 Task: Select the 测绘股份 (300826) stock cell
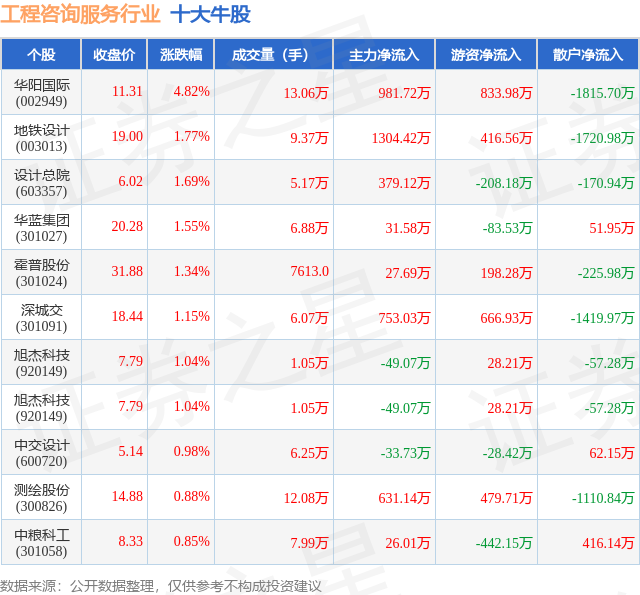tap(41, 497)
